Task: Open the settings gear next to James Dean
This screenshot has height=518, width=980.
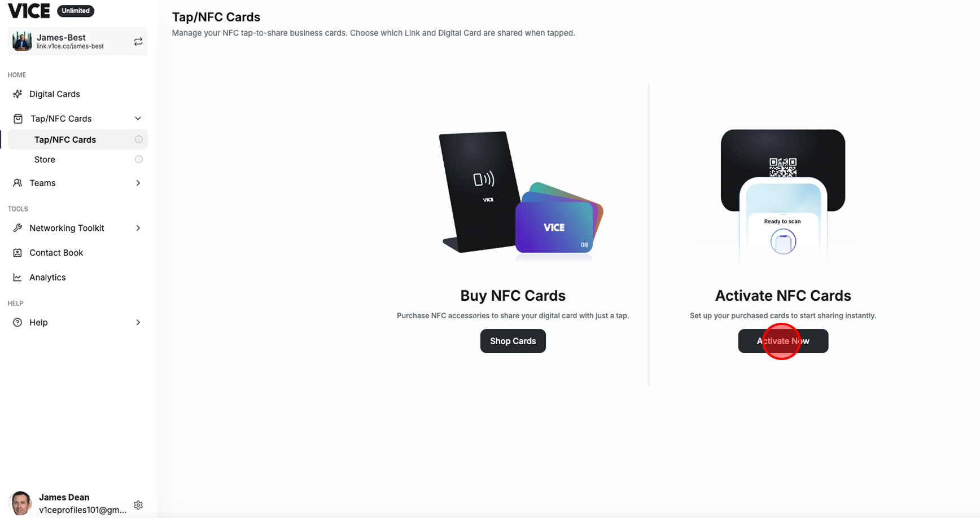Action: [138, 505]
